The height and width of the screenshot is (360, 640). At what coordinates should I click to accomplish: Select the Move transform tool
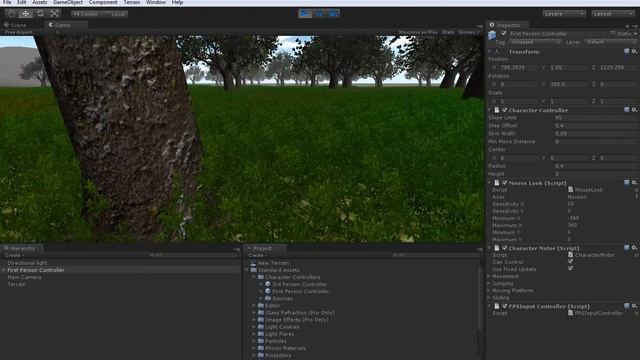pyautogui.click(x=26, y=13)
